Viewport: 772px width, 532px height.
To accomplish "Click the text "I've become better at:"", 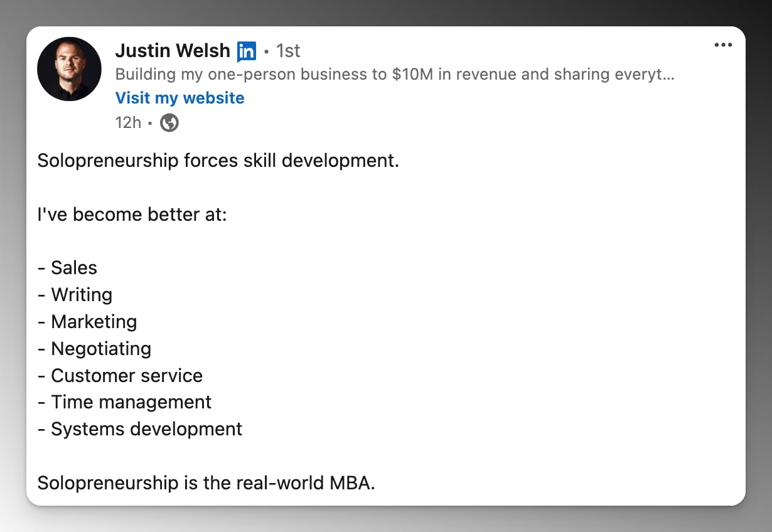I will click(132, 215).
